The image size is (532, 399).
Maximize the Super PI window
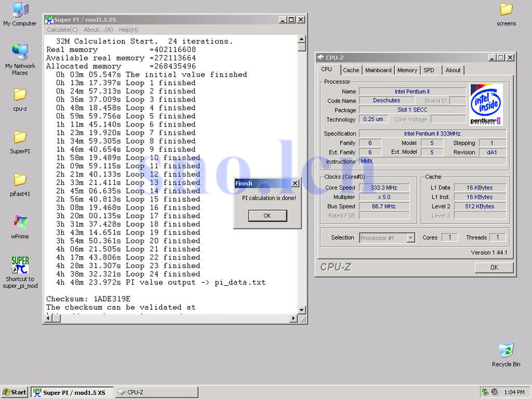[291, 20]
